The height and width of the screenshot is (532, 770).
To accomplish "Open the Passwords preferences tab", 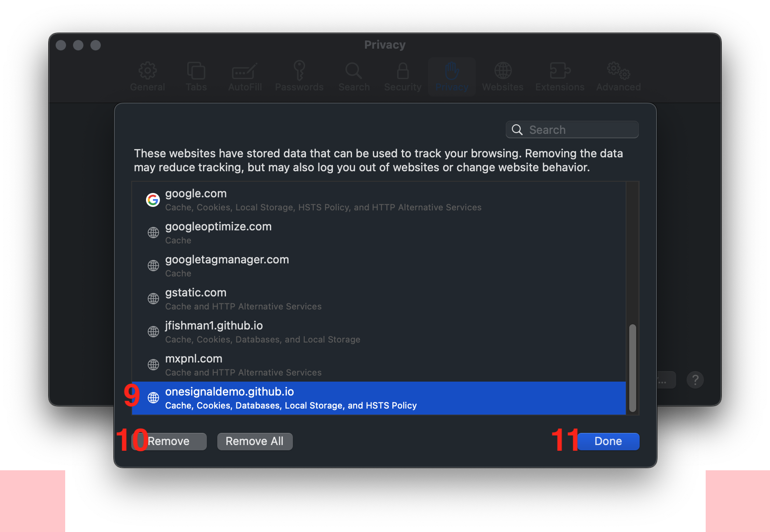I will (299, 76).
